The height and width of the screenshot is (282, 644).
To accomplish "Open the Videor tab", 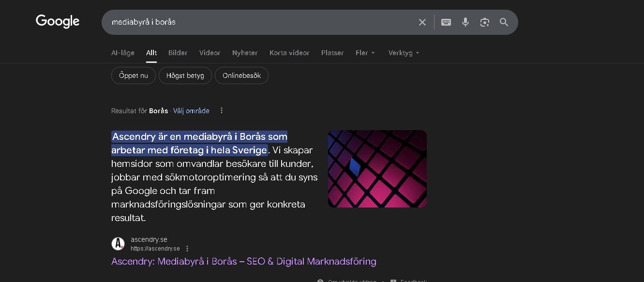I will (x=210, y=53).
